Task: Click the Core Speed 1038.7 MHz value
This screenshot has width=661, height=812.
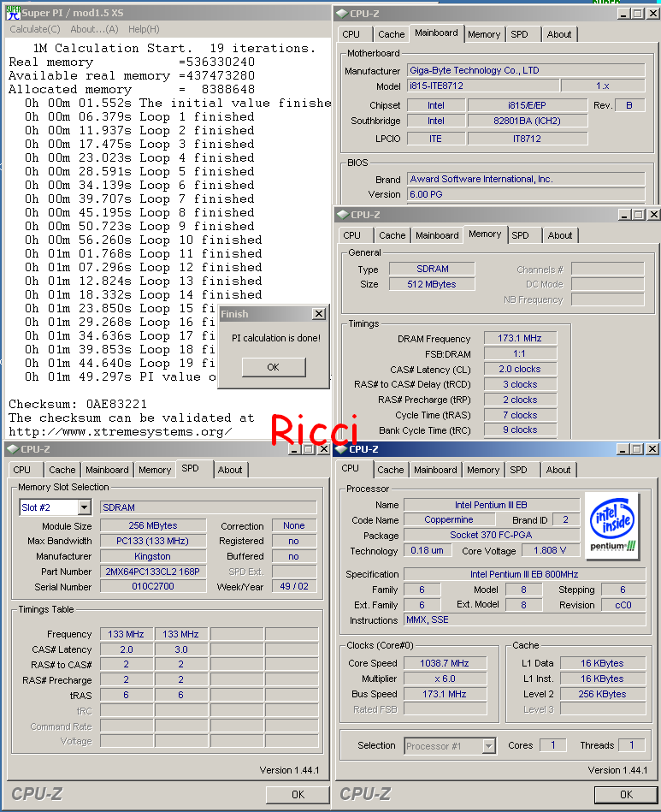Action: click(x=446, y=663)
